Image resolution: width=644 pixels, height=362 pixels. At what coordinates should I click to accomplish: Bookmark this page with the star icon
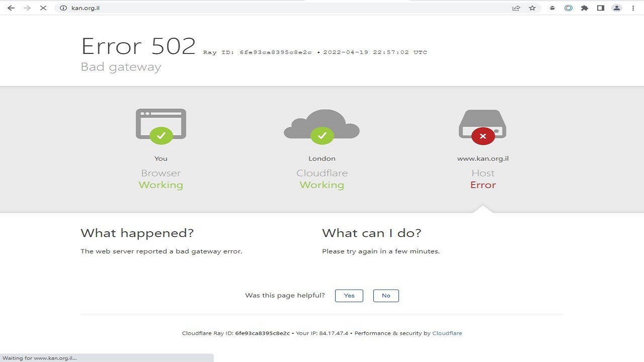coord(532,8)
